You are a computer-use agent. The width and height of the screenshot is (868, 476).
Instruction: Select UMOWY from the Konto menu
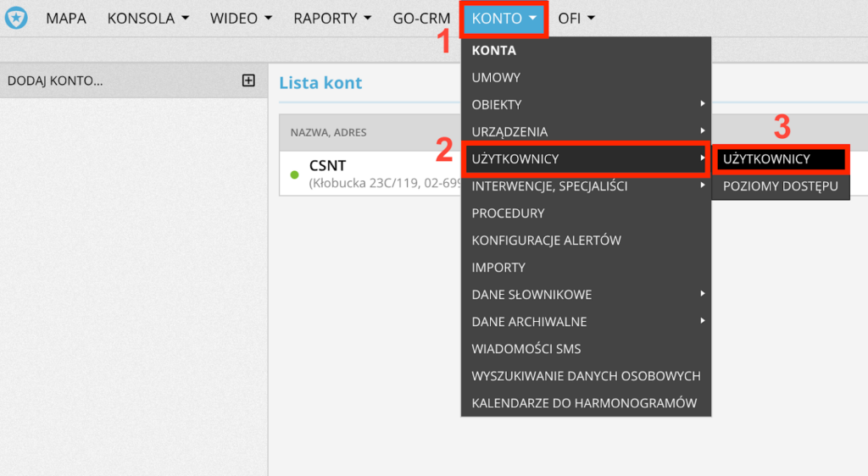click(496, 78)
